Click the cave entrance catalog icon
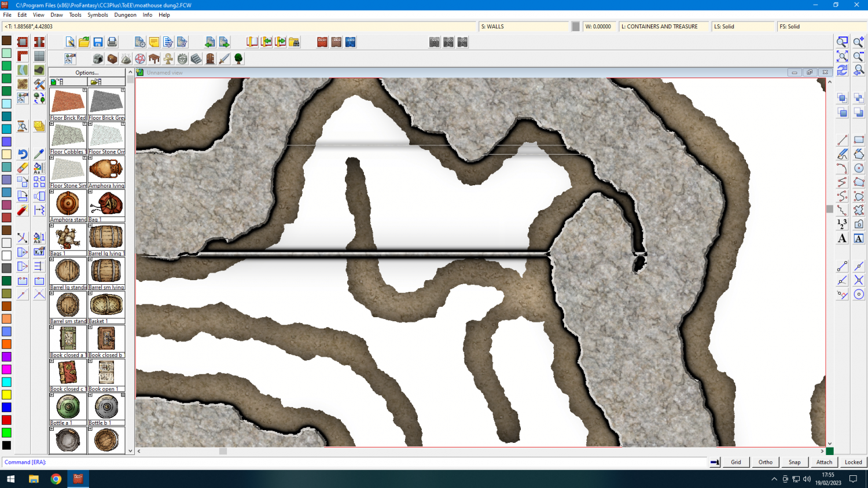The width and height of the screenshot is (868, 488). point(98,58)
